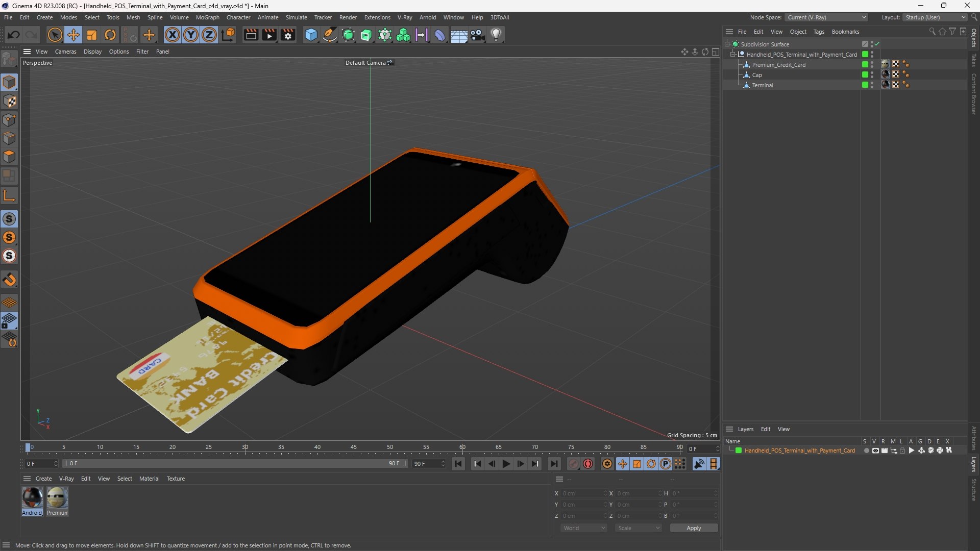Viewport: 980px width, 551px height.
Task: Toggle Subdivision Surface enable checkmark
Action: 877,44
